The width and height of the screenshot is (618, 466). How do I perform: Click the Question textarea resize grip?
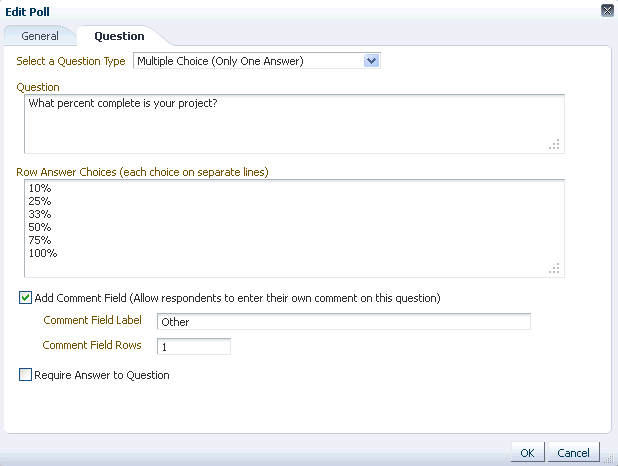[554, 144]
